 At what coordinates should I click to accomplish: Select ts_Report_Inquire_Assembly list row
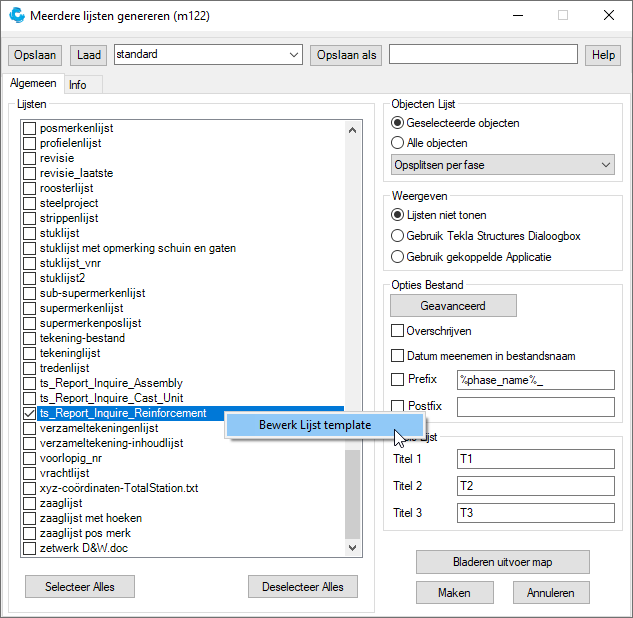pyautogui.click(x=111, y=383)
